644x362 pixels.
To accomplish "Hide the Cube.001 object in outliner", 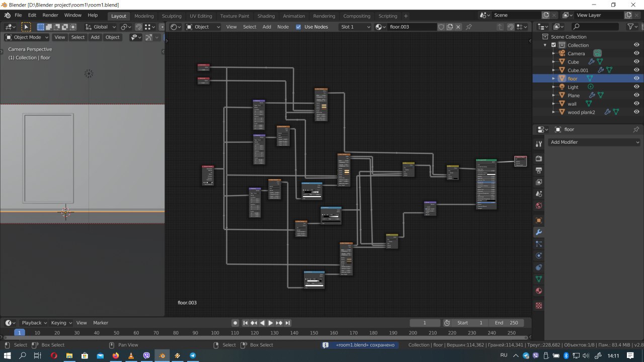I will tap(636, 70).
